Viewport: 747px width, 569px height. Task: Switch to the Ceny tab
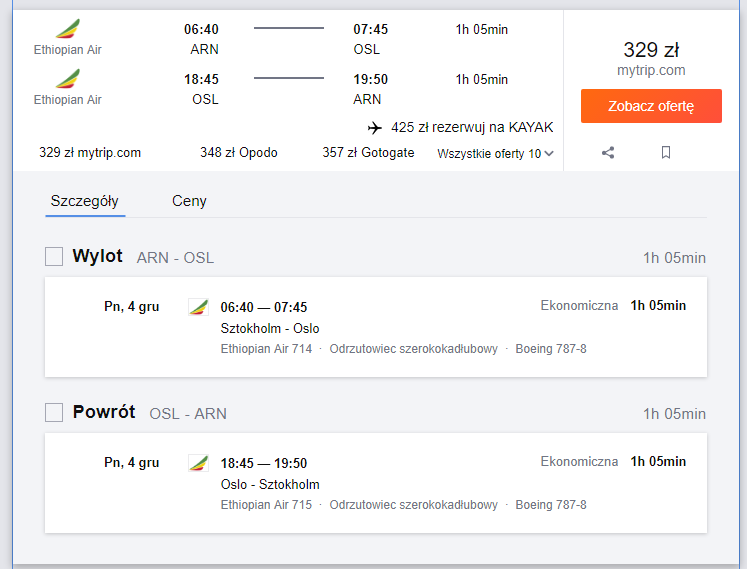click(x=189, y=201)
